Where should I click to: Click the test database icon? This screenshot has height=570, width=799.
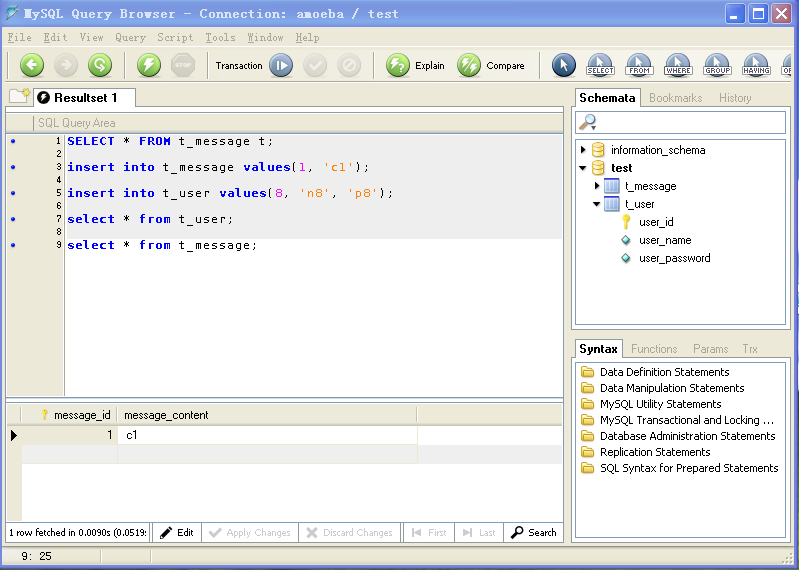598,168
